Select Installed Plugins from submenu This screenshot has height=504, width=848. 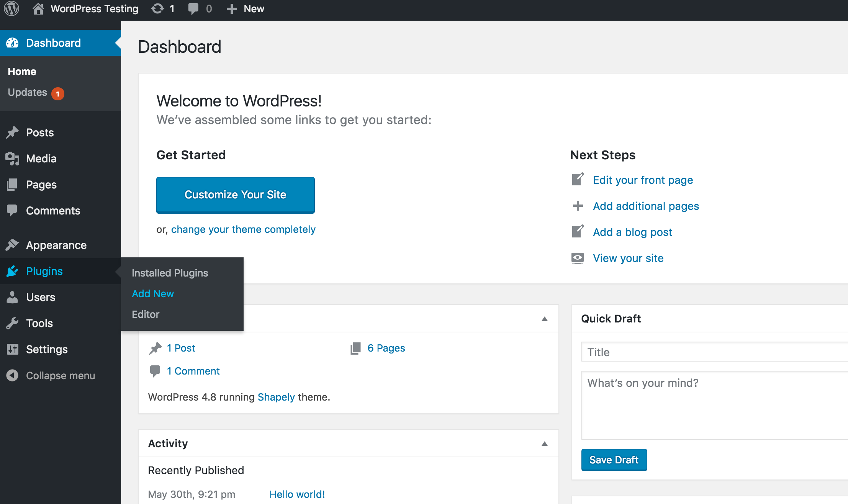tap(170, 272)
